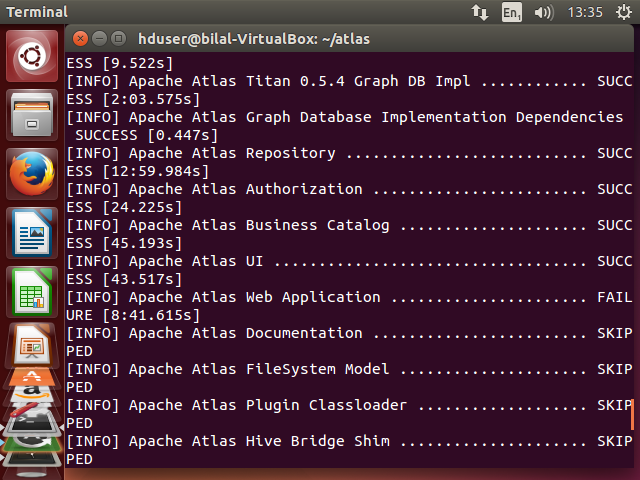640x480 pixels.
Task: Expand the En keyboard layout menu
Action: (x=512, y=13)
